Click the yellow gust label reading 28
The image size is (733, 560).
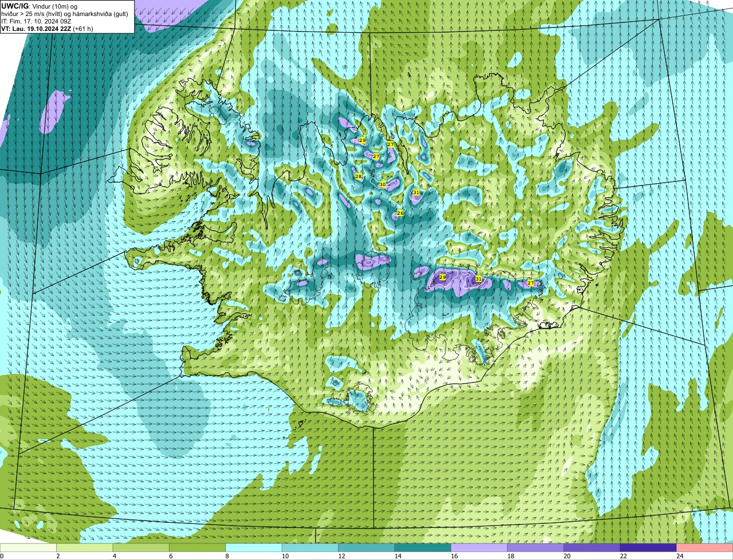coord(358,176)
